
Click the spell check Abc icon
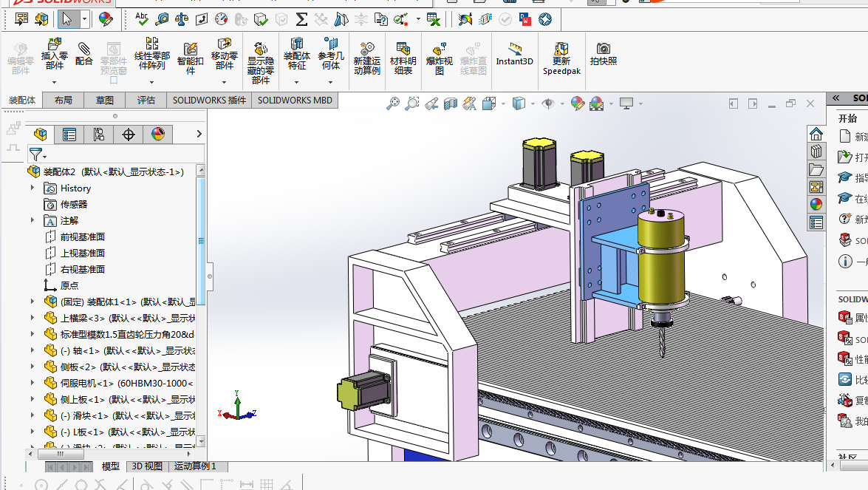tap(142, 19)
